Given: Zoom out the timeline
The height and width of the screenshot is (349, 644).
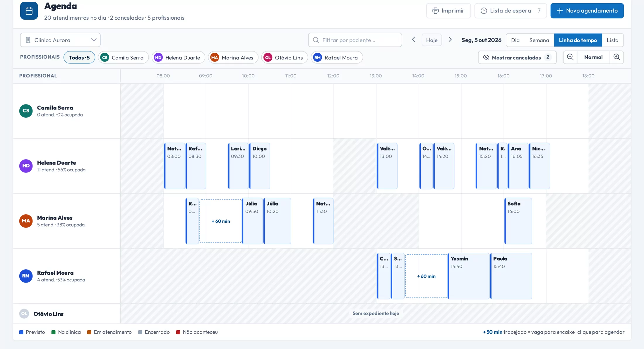Looking at the screenshot, I should pos(570,57).
